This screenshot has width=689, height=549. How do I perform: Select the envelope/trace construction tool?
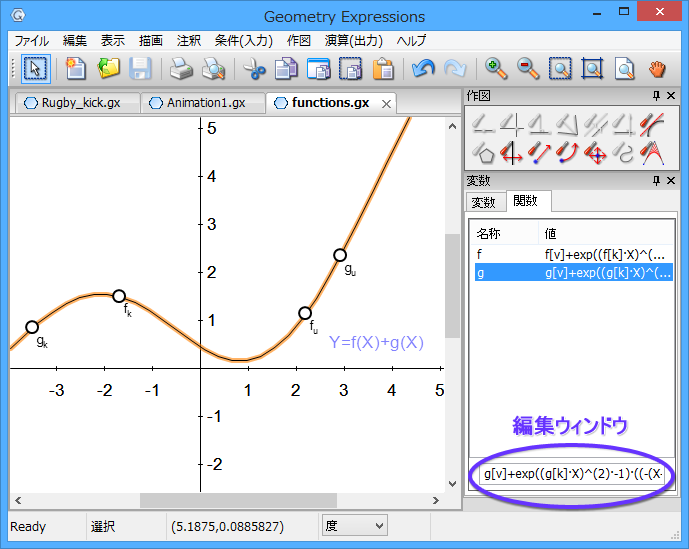click(x=652, y=153)
